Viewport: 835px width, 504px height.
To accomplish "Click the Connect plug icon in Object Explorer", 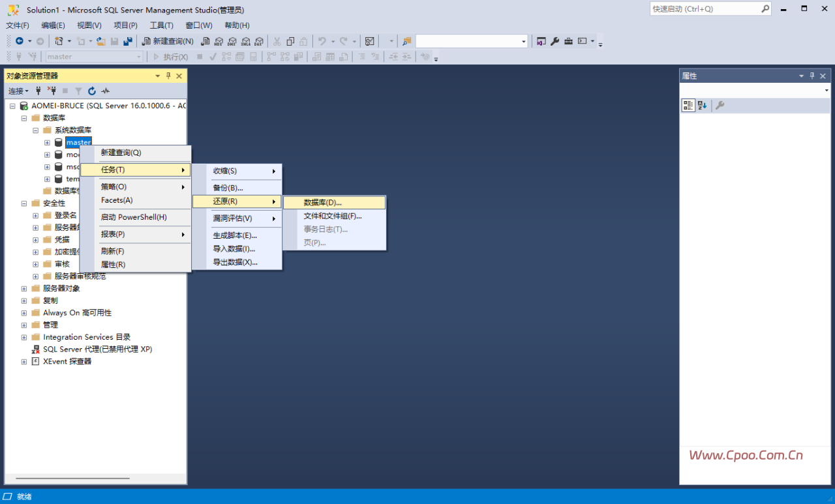I will [x=38, y=91].
